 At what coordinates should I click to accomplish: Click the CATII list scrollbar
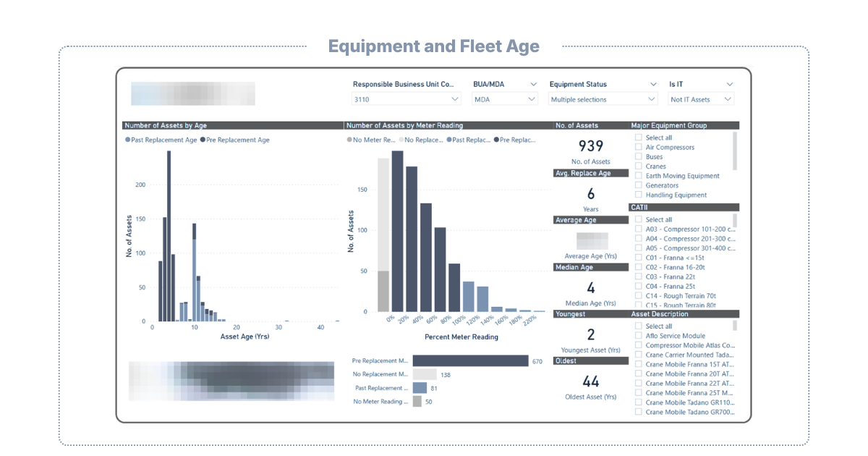coord(736,221)
